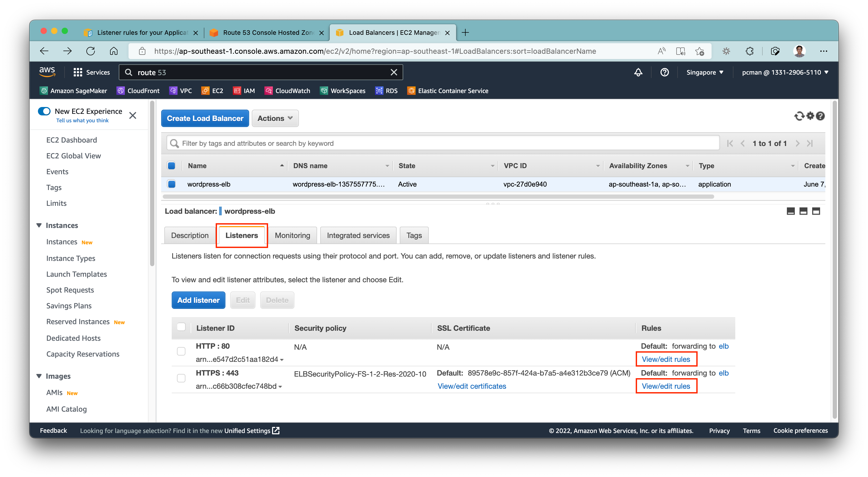
Task: Click the browser back arrow
Action: (x=45, y=51)
